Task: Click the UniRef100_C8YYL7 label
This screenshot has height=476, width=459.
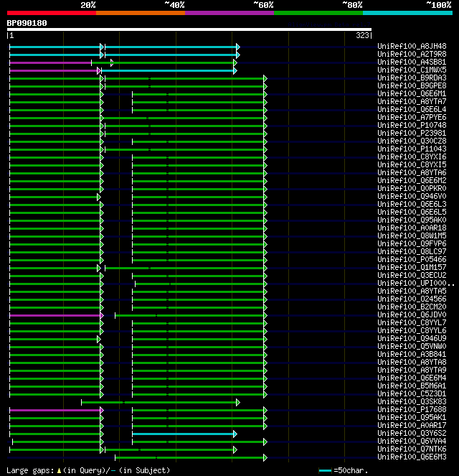Action: tap(412, 322)
